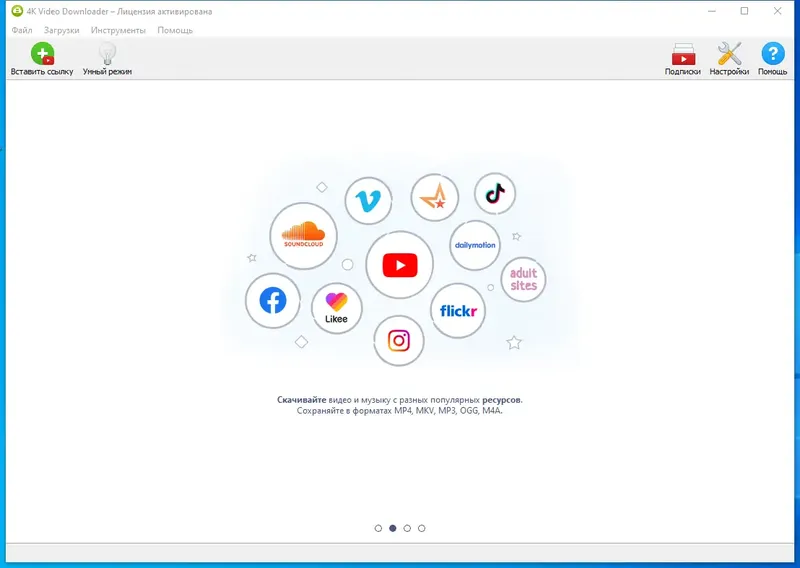Toggle Умный режим smart mode bulb

(107, 53)
